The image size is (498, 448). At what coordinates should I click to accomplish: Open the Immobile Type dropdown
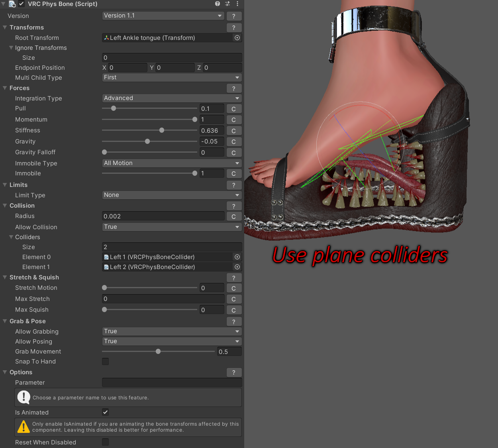click(x=172, y=163)
